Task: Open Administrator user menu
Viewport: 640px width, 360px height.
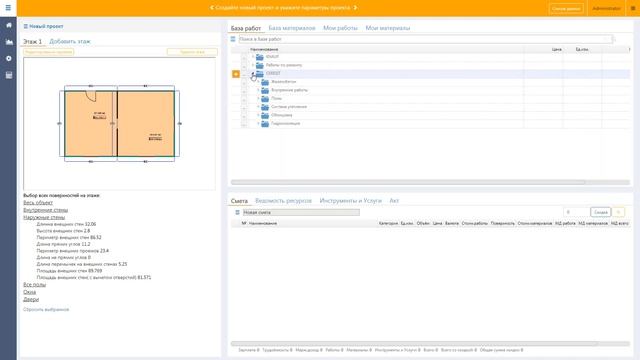Action: click(x=606, y=9)
